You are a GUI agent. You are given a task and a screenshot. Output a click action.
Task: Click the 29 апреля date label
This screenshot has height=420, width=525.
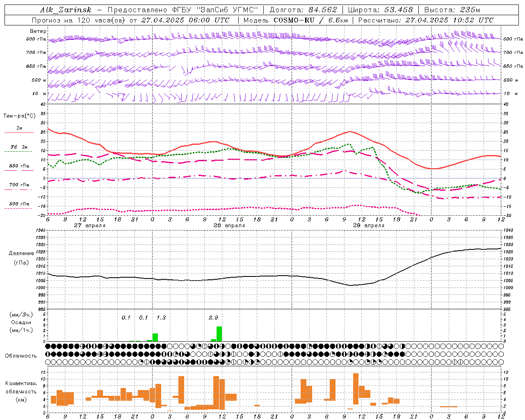tap(368, 226)
